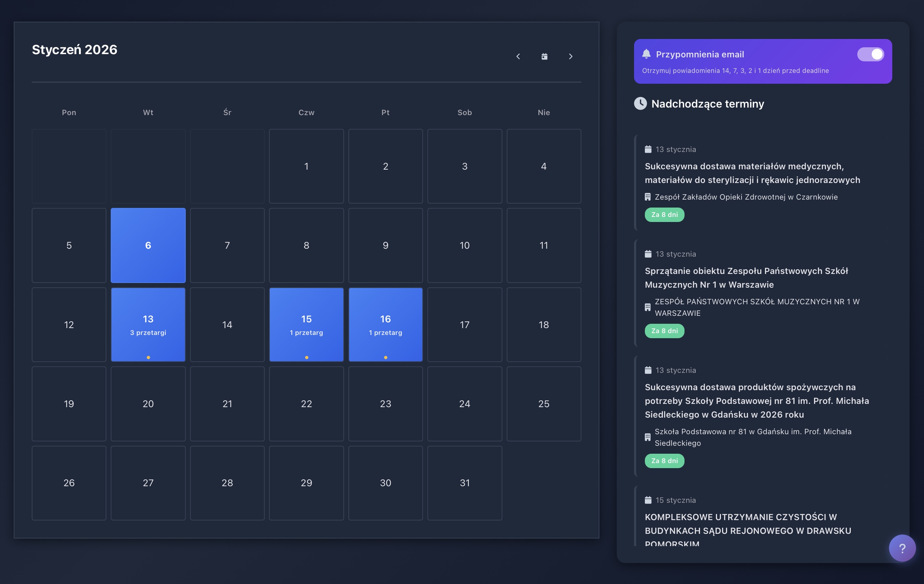The height and width of the screenshot is (584, 924).
Task: Click the calendar today icon in header
Action: click(x=544, y=56)
